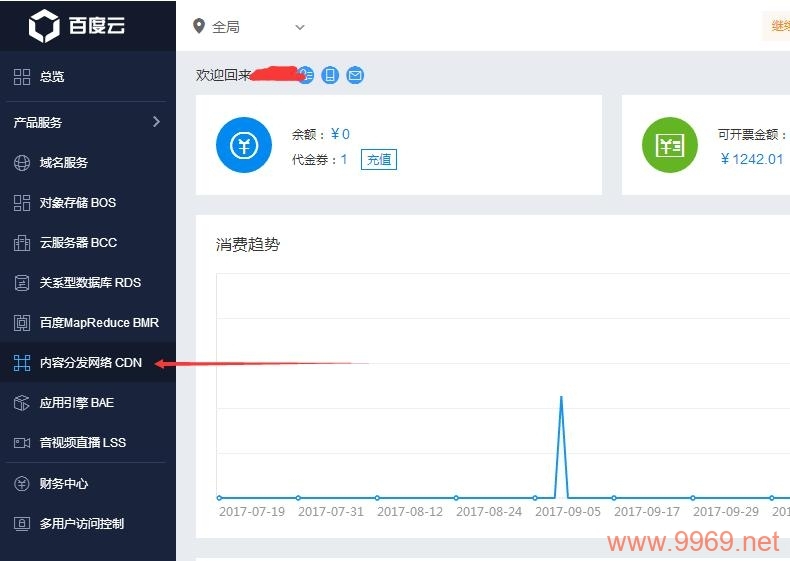
Task: Click the 域名服务 globe icon
Action: tap(22, 162)
